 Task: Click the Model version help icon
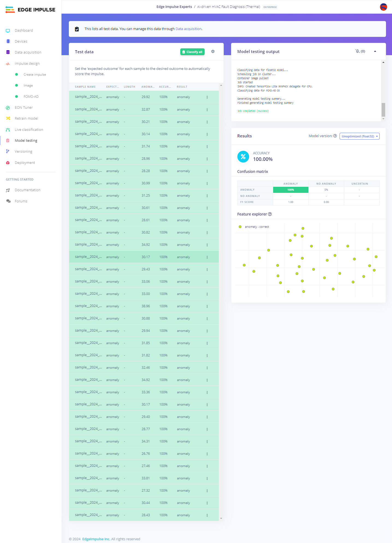(335, 136)
